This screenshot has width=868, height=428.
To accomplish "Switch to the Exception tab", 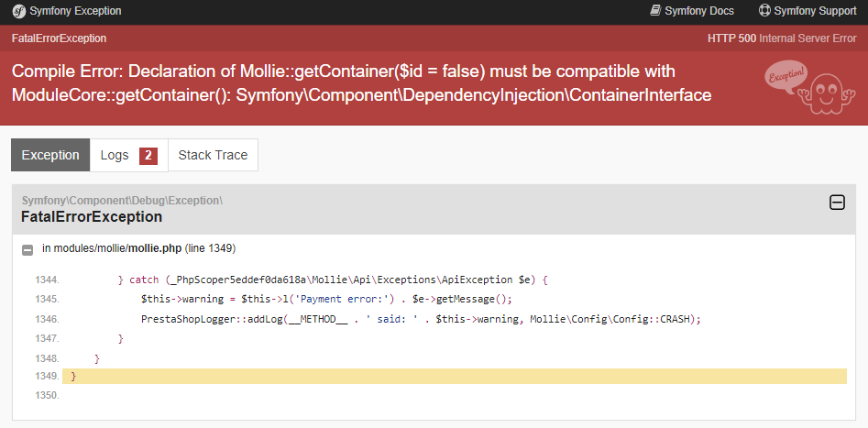I will click(x=50, y=155).
